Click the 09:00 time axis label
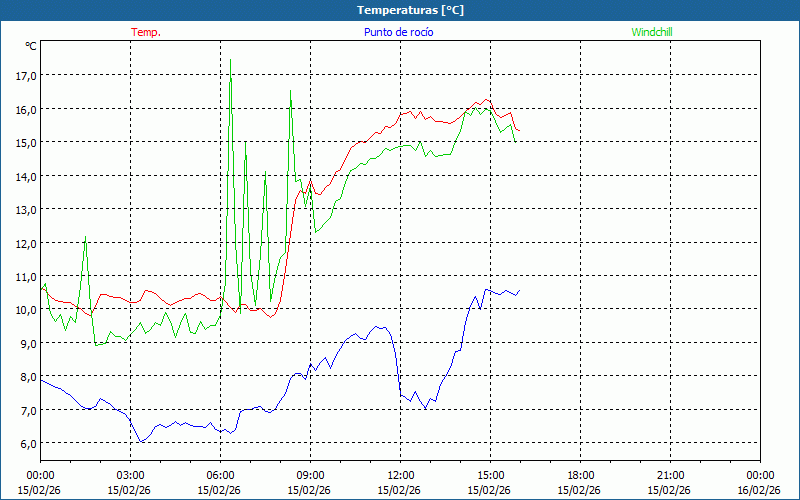The width and height of the screenshot is (800, 500). (x=310, y=476)
